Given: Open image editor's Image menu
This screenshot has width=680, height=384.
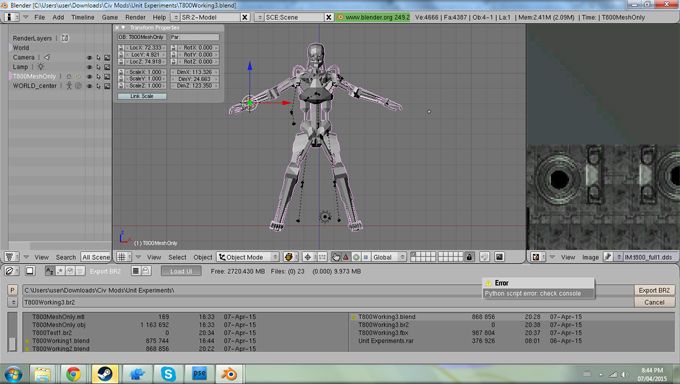Looking at the screenshot, I should (x=590, y=257).
